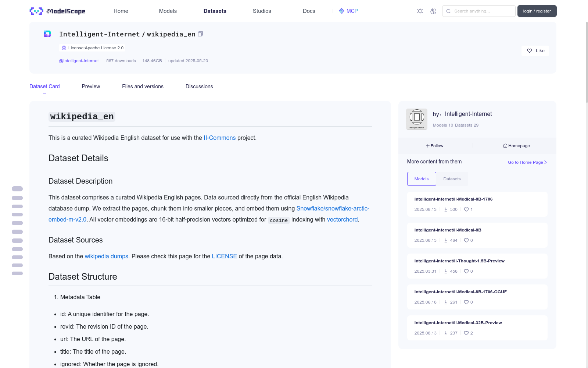Screen dimensions: 588x368
Task: Open the @Intelligent-Internet author link
Action: coord(79,61)
